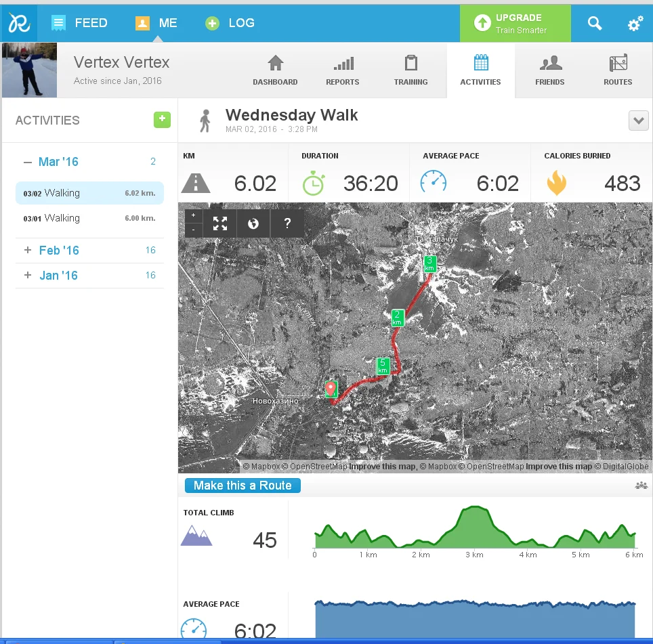653x644 pixels.
Task: Click the 483 calories value
Action: [623, 184]
